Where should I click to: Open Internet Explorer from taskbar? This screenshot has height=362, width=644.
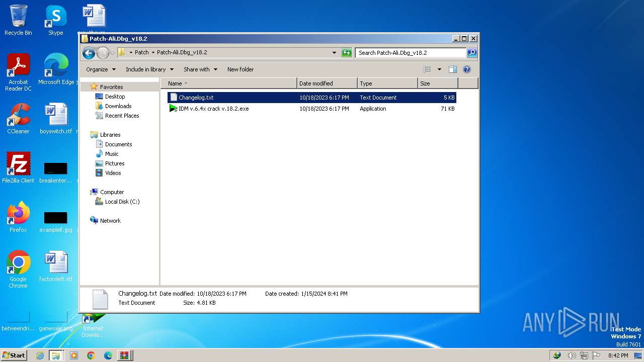point(40,355)
